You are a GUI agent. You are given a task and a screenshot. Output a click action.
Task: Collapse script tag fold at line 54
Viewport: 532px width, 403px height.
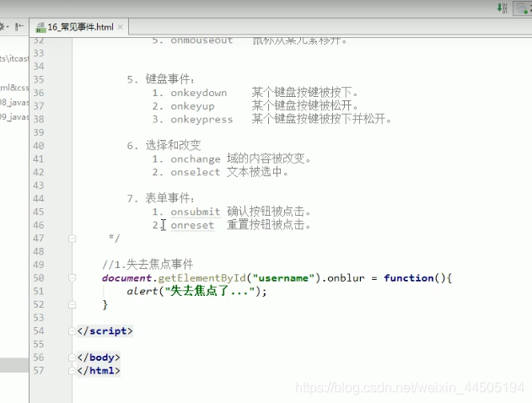click(72, 331)
